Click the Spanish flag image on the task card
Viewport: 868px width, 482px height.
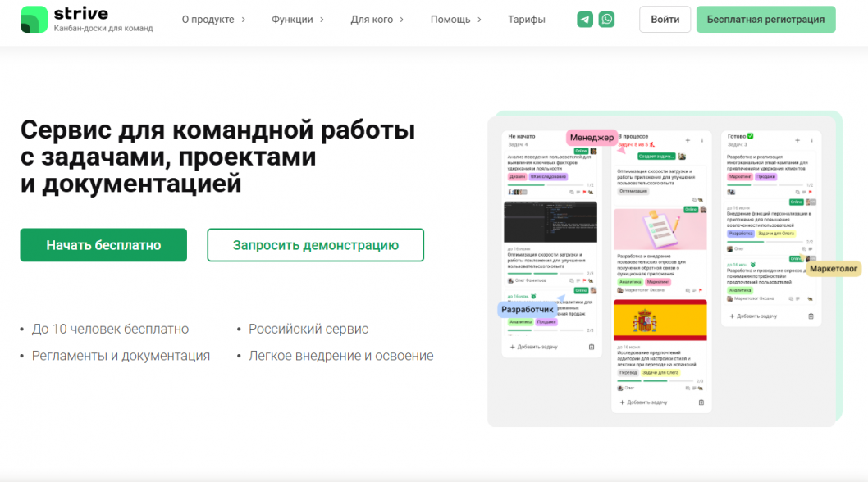(x=660, y=319)
